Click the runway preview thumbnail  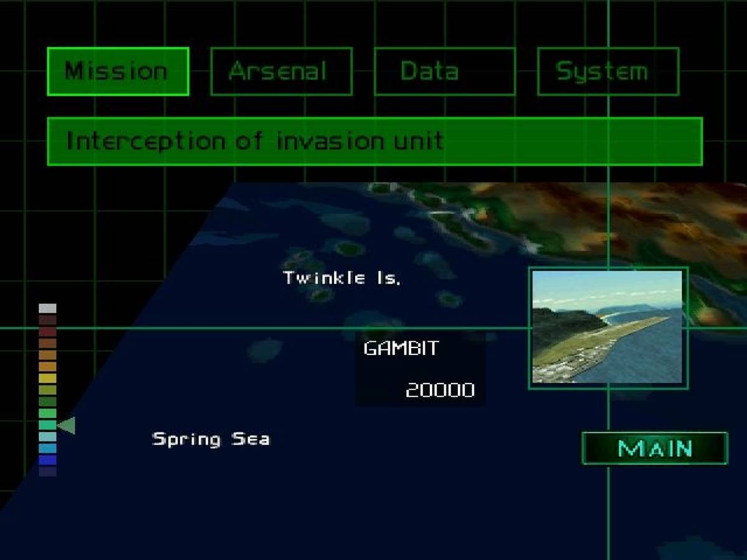(608, 327)
